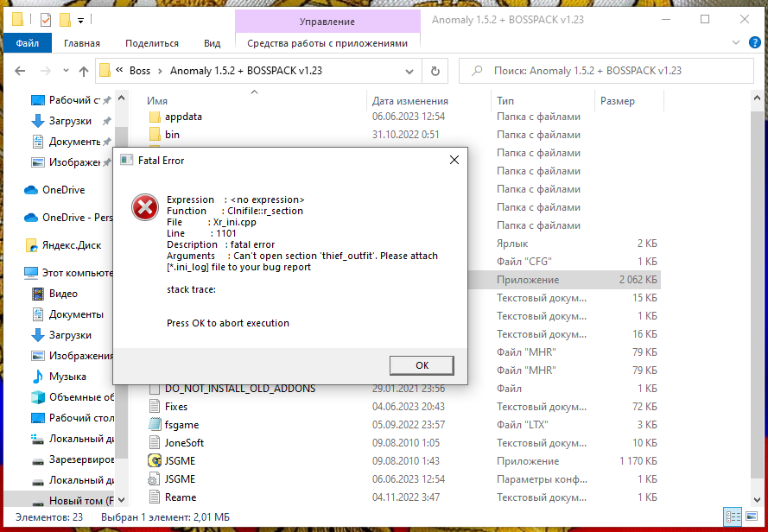The width and height of the screenshot is (768, 532).
Task: Open pinned Изображения in quick access
Action: tap(71, 162)
